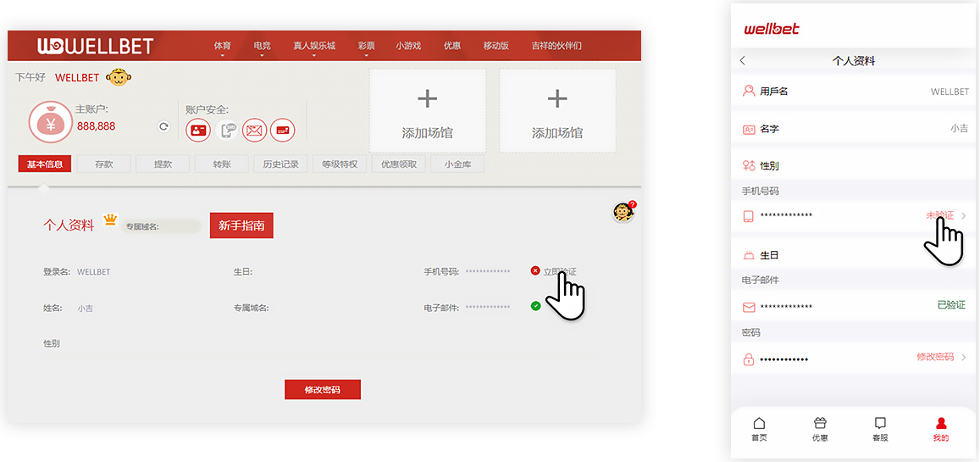Open the 等级特权 tab
980x462 pixels.
(x=340, y=164)
